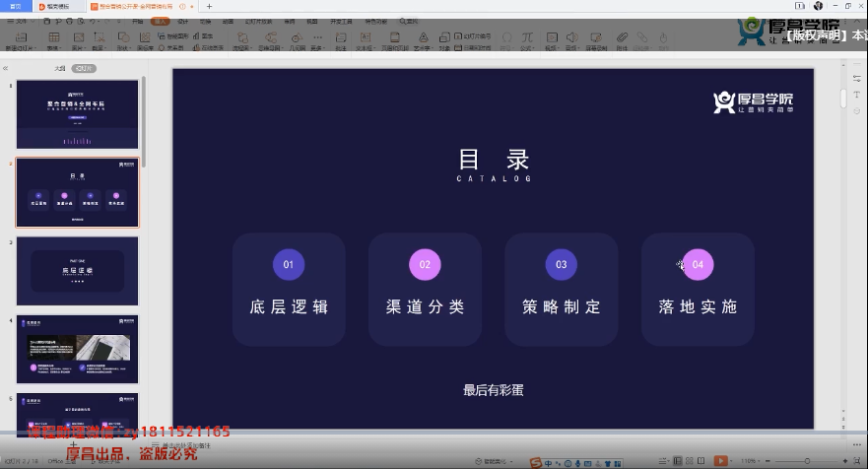Start slideshow with the orange play button
Screen dimensions: 868x469
[720, 461]
